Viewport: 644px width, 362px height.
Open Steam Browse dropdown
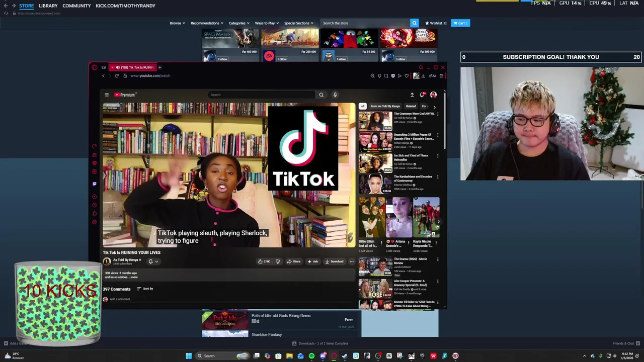[x=177, y=23]
